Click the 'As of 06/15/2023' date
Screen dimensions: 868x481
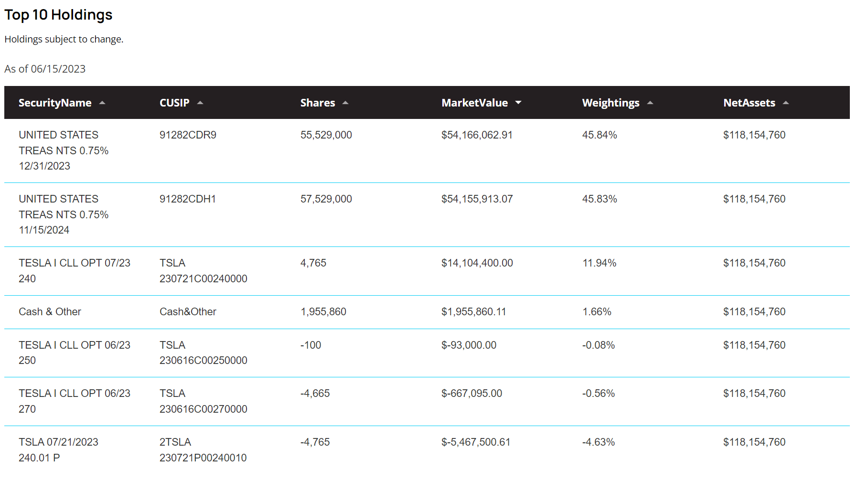click(x=45, y=69)
